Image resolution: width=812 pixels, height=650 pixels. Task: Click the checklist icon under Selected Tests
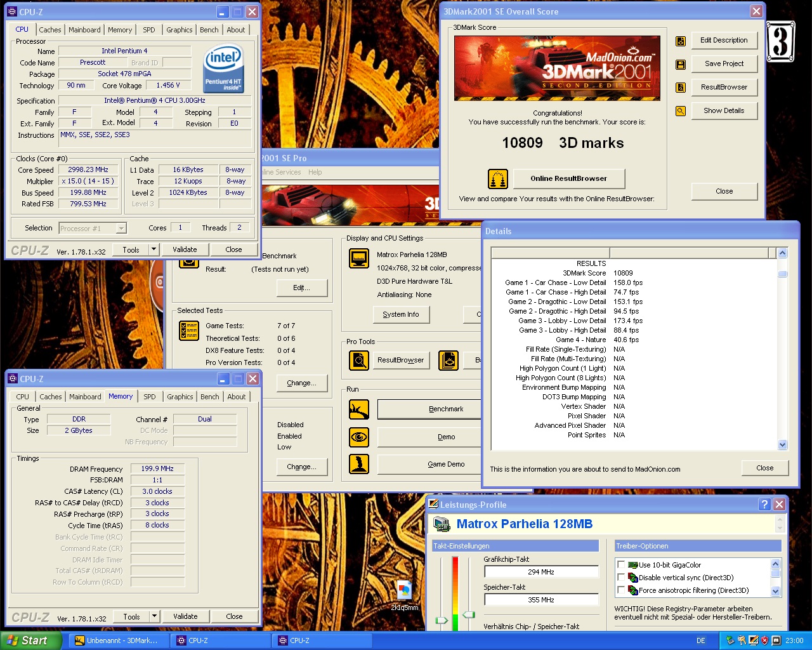(189, 330)
